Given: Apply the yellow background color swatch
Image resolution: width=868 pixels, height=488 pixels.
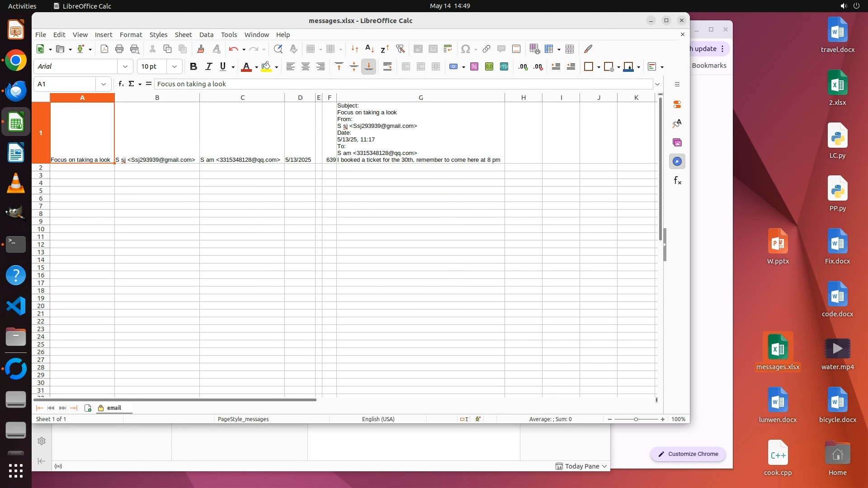Looking at the screenshot, I should (266, 66).
